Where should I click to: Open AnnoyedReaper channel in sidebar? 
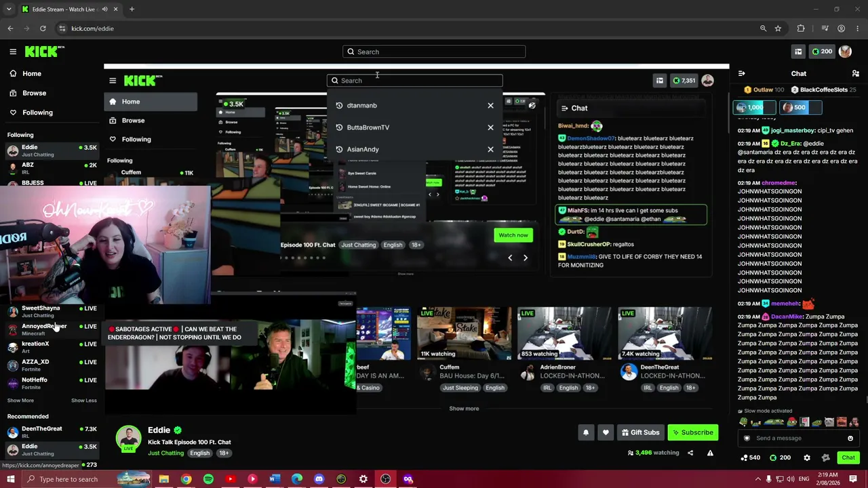click(x=52, y=329)
